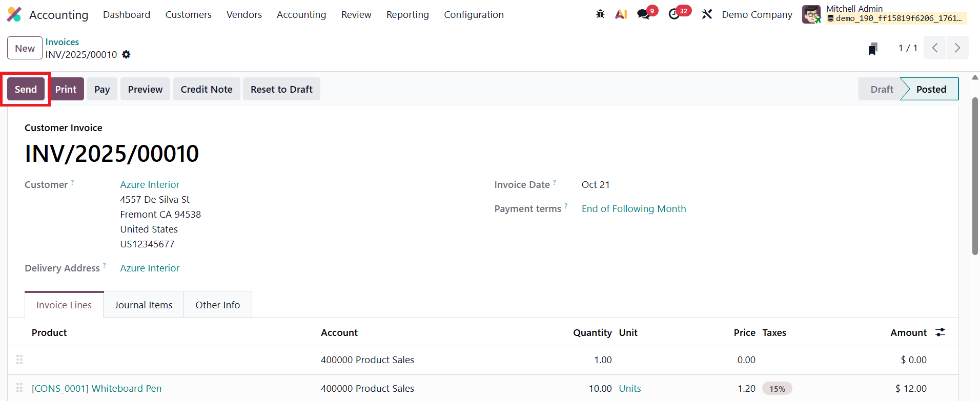Open column options icon beside Amount
Image resolution: width=980 pixels, height=401 pixels.
(940, 332)
